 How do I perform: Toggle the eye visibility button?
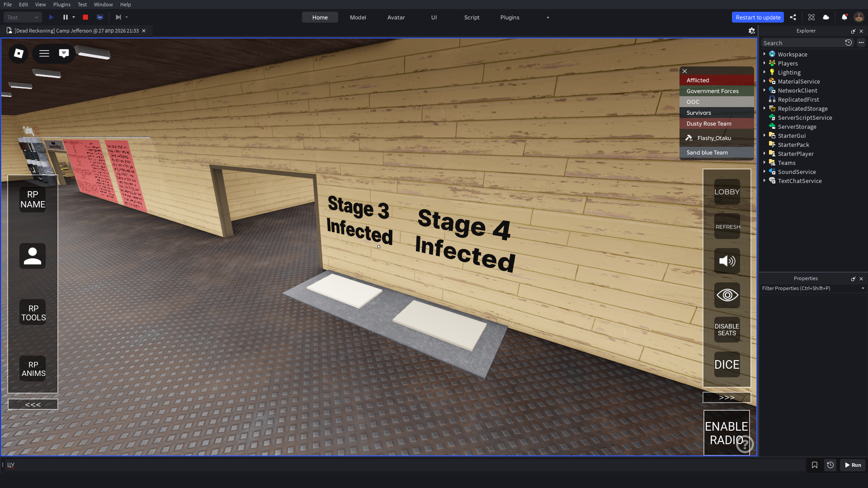pos(727,295)
